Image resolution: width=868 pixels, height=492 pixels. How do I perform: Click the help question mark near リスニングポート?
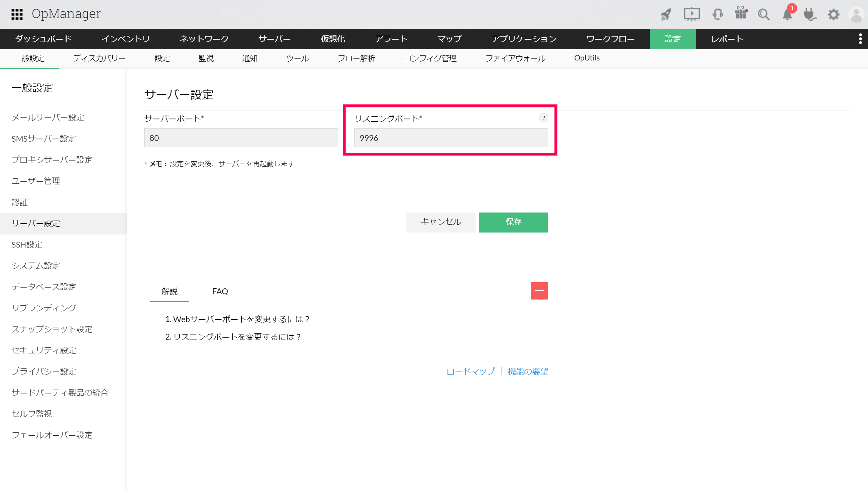(544, 118)
